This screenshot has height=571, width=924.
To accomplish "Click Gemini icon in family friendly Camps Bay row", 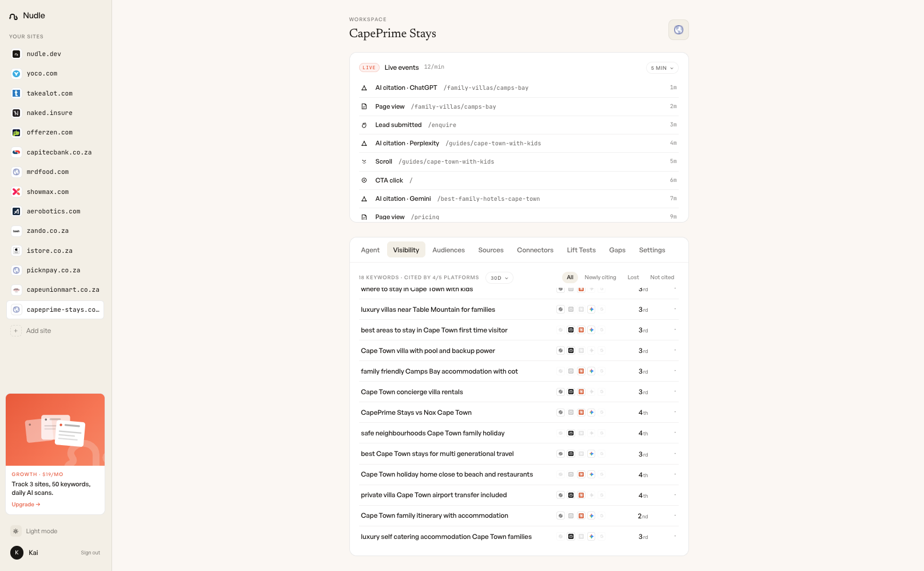I will [x=592, y=371].
